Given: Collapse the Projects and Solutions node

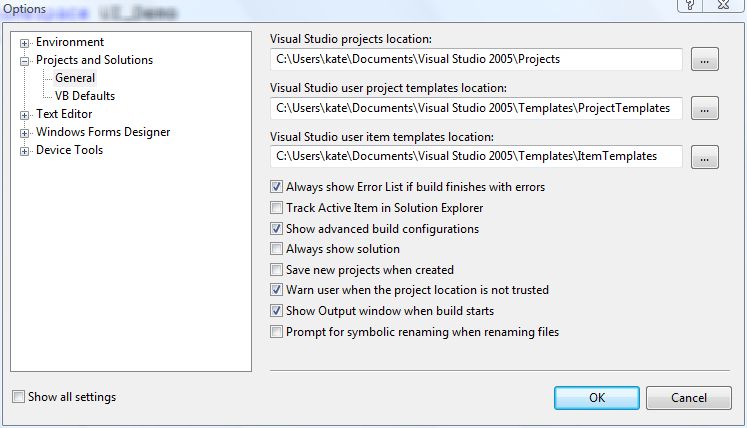Looking at the screenshot, I should coord(24,61).
